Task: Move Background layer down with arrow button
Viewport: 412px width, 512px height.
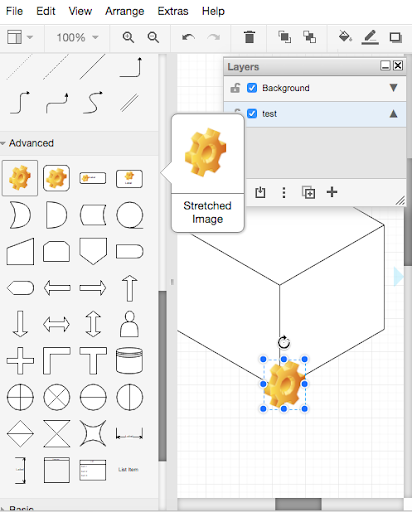Action: (x=393, y=88)
